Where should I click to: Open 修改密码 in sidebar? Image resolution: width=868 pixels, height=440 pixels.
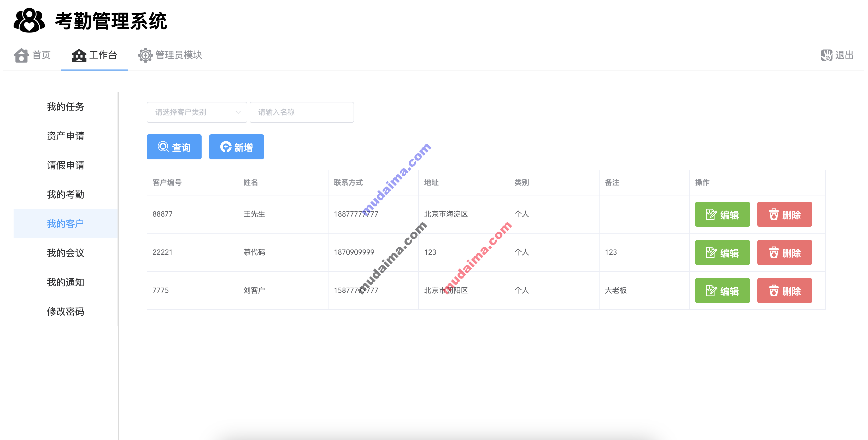(65, 311)
